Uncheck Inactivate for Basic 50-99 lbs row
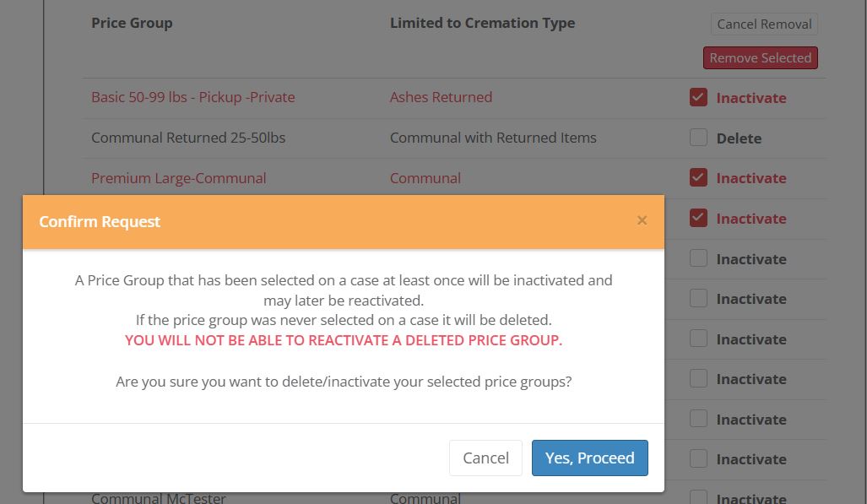This screenshot has height=504, width=867. click(x=698, y=97)
